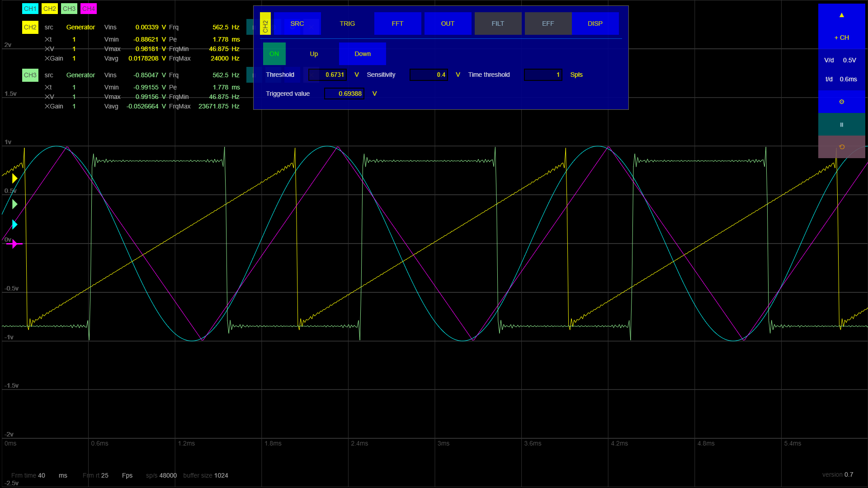Open the DISP tab
The image size is (868, 488).
pos(595,23)
